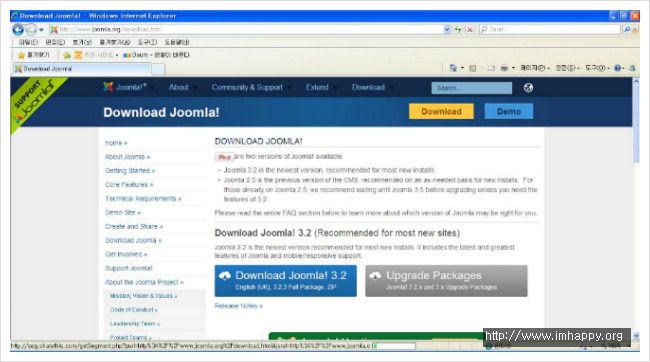Open the Download Joomla sidebar link
650x362 pixels.
(133, 241)
